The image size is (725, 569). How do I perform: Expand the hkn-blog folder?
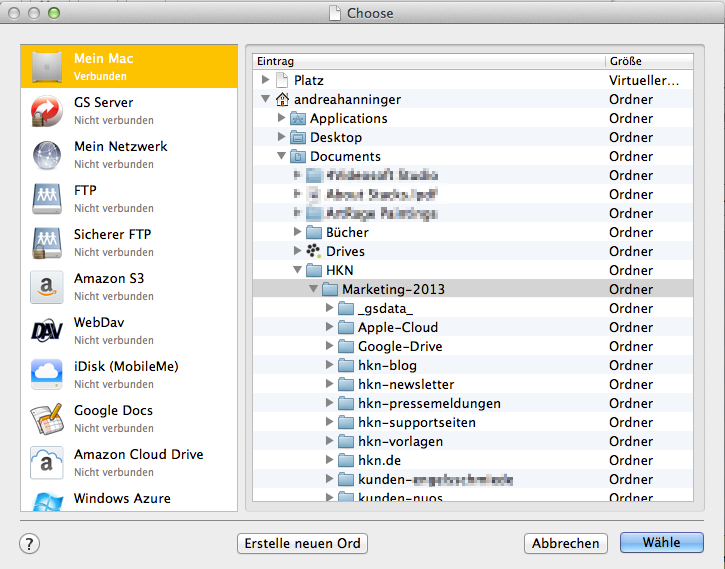click(329, 366)
